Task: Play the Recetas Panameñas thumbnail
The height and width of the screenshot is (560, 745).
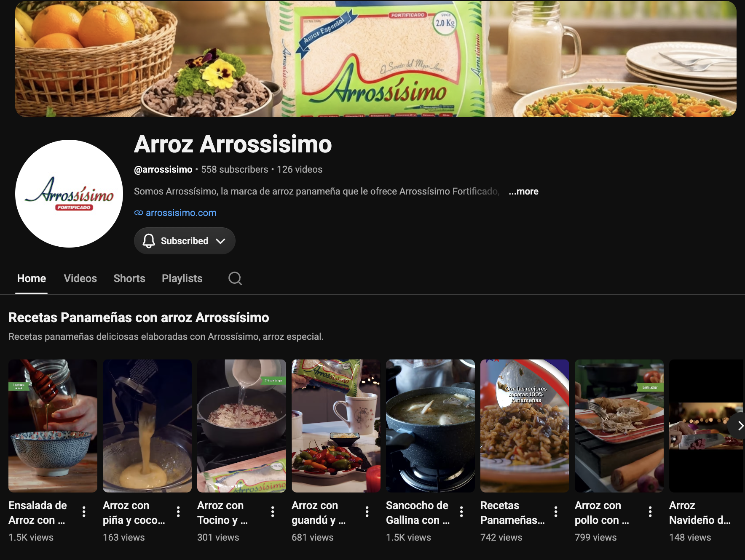Action: point(525,426)
